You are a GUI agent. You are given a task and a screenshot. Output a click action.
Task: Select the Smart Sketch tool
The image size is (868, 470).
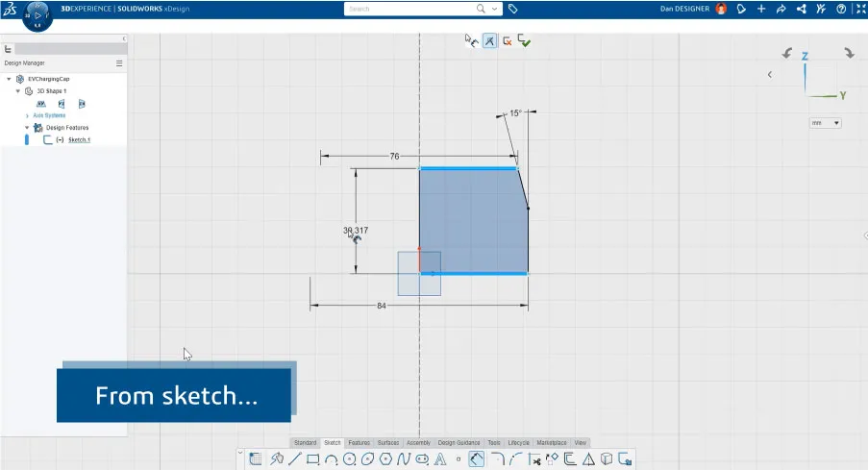click(277, 458)
